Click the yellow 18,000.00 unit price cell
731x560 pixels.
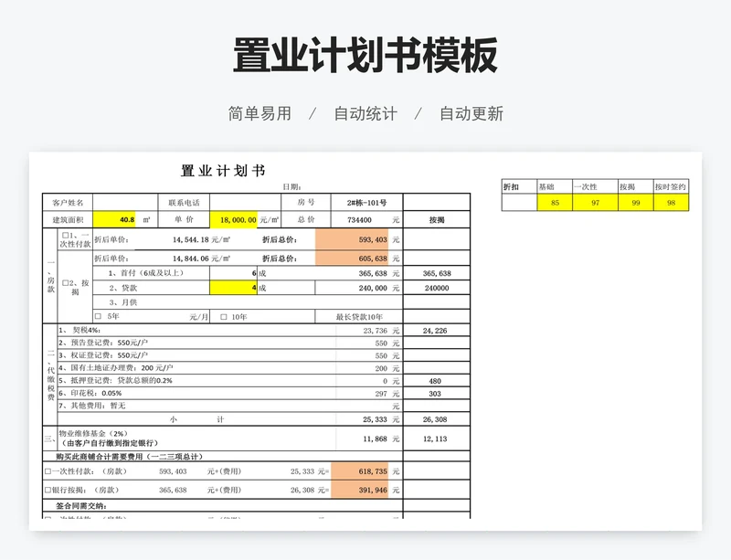(233, 220)
